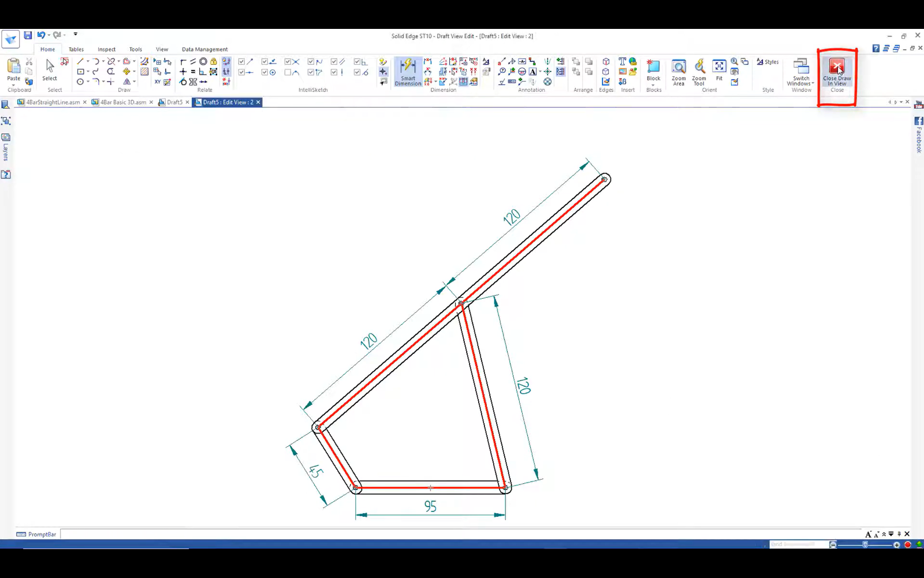Click the Insert Text Profile icon
Screen dimensions: 924x578
(x=622, y=61)
